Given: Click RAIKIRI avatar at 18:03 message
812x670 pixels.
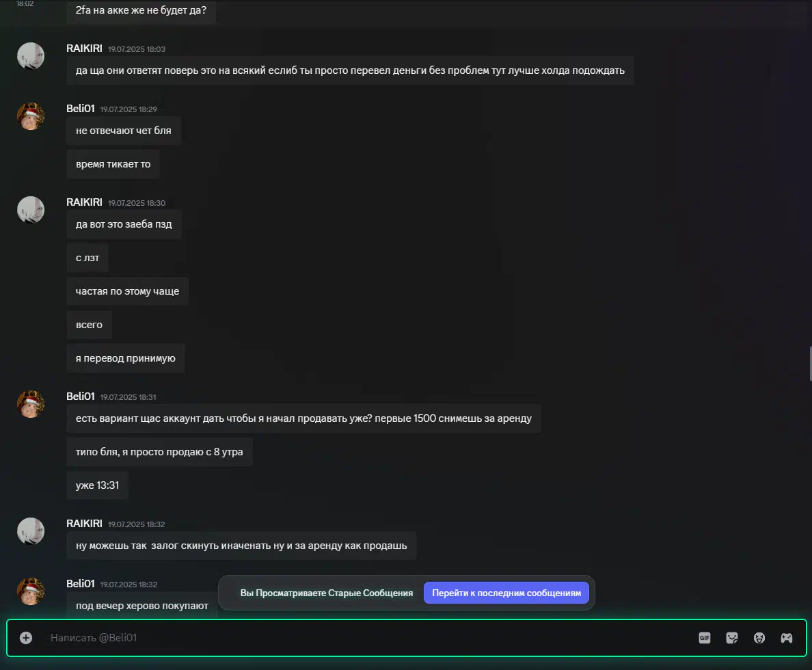Looking at the screenshot, I should tap(31, 56).
